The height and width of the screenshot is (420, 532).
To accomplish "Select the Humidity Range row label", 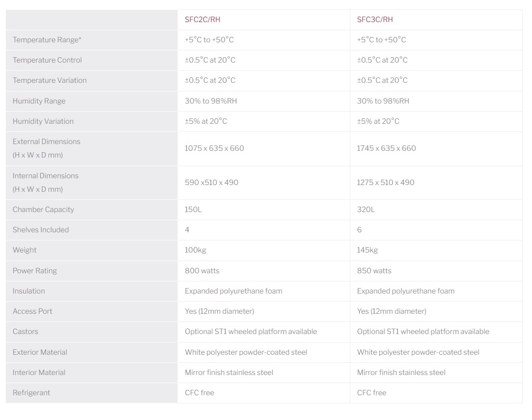I will (x=39, y=101).
